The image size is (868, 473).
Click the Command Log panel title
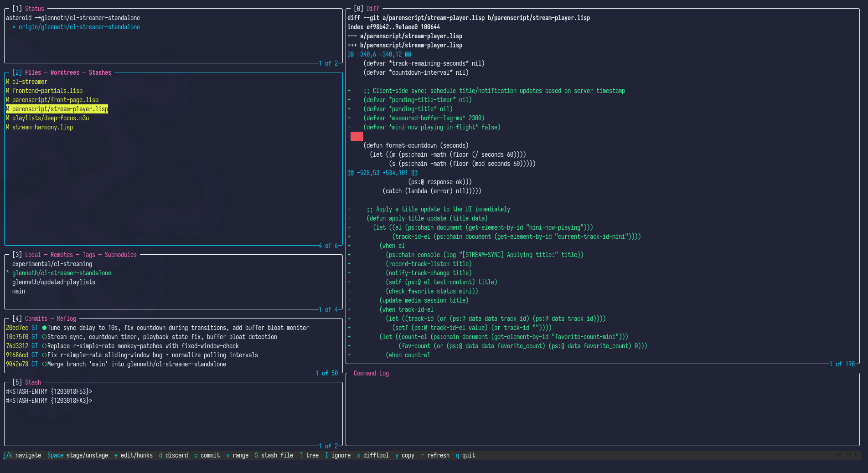pyautogui.click(x=371, y=373)
